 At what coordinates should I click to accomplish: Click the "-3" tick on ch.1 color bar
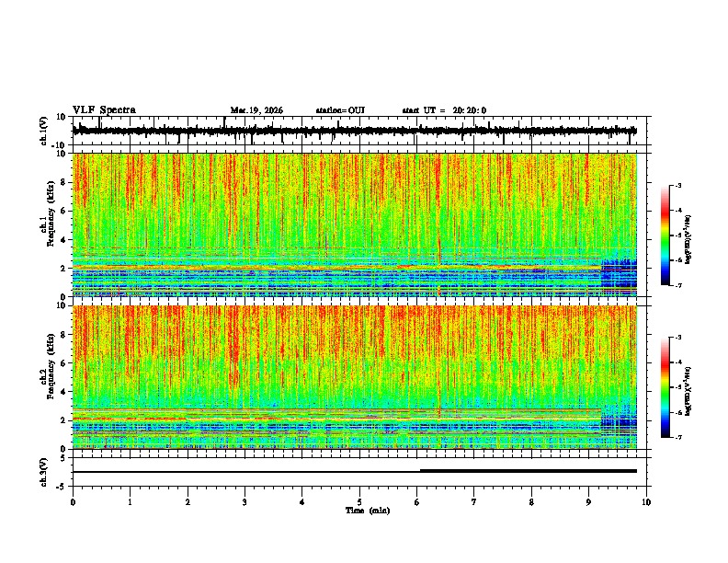tap(678, 186)
